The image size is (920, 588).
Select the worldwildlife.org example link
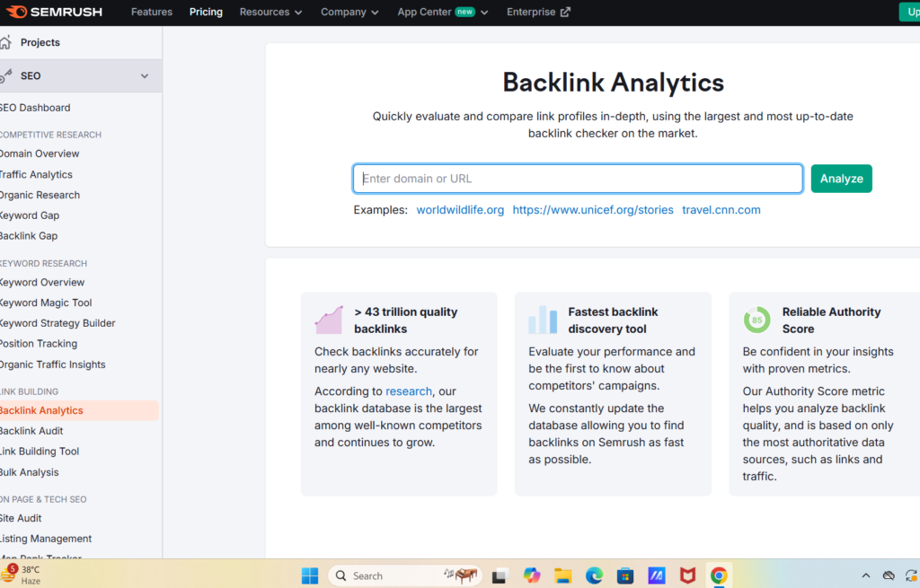tap(460, 210)
